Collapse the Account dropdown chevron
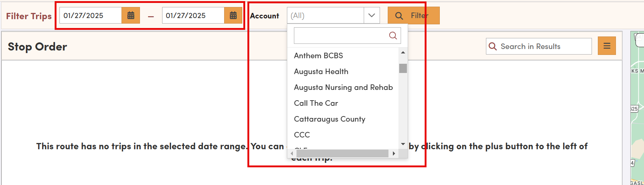Screen dimensions: 644x185 [371, 15]
